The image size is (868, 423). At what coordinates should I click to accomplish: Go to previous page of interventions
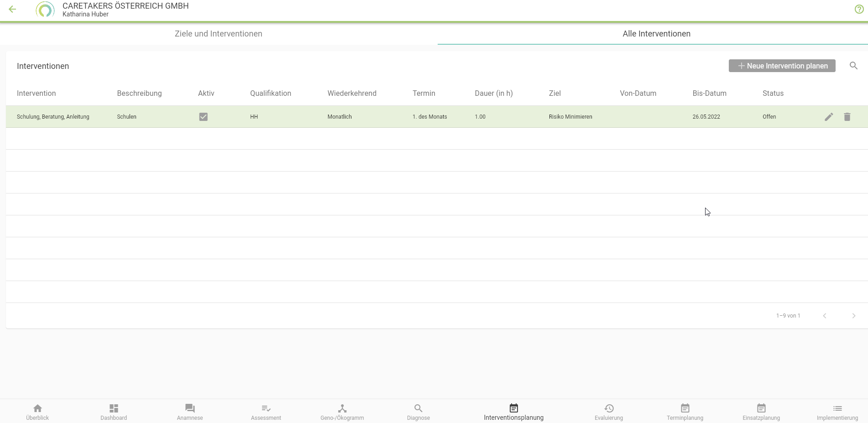(825, 316)
